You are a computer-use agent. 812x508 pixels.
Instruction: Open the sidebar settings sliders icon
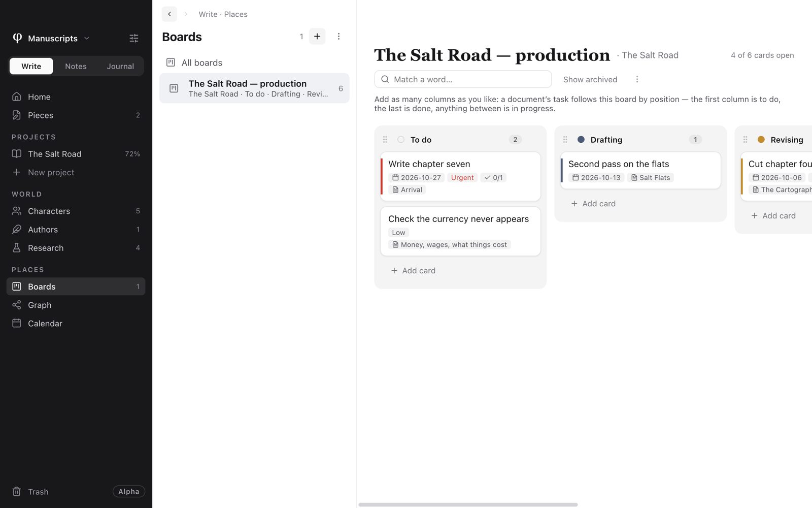pos(134,38)
